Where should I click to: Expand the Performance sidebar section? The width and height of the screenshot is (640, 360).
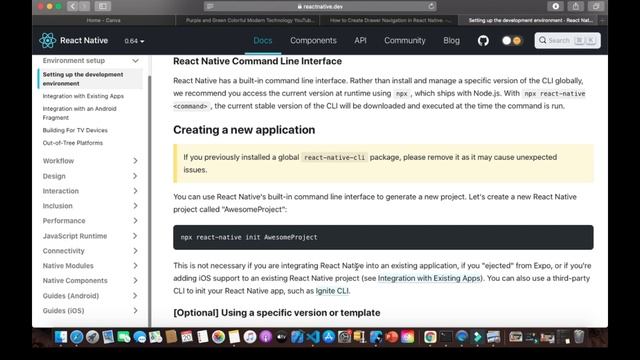(x=91, y=221)
